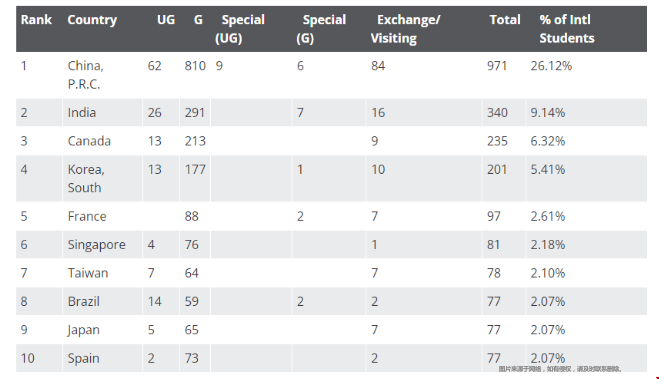
Task: Select the India row country cell
Action: point(82,113)
